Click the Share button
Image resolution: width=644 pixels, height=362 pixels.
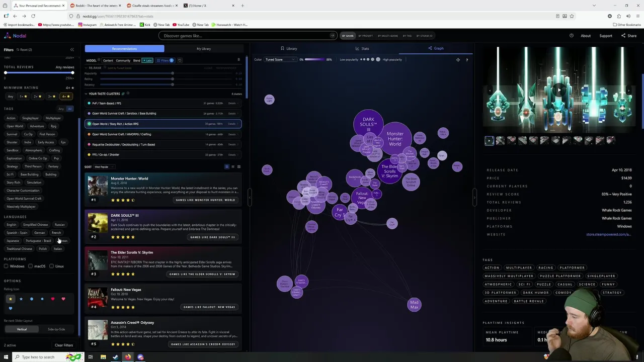pyautogui.click(x=629, y=36)
